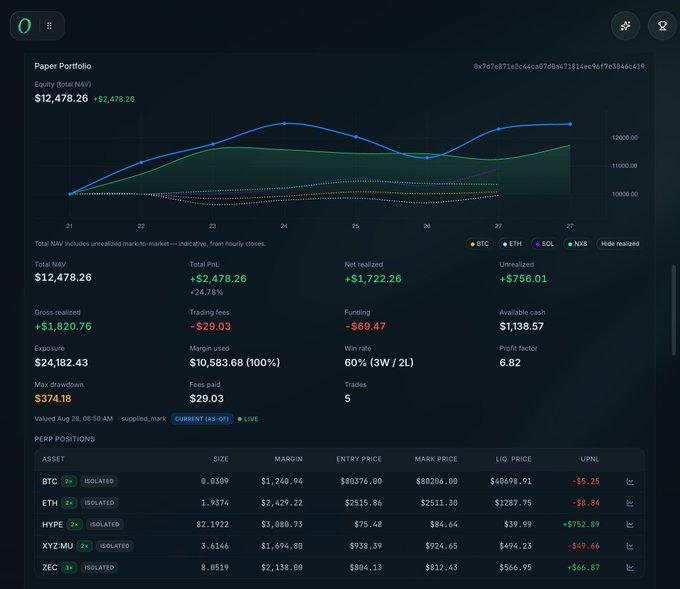Screen dimensions: 680x589
Task: Open chart icon for ZEC position row
Action: point(630,567)
